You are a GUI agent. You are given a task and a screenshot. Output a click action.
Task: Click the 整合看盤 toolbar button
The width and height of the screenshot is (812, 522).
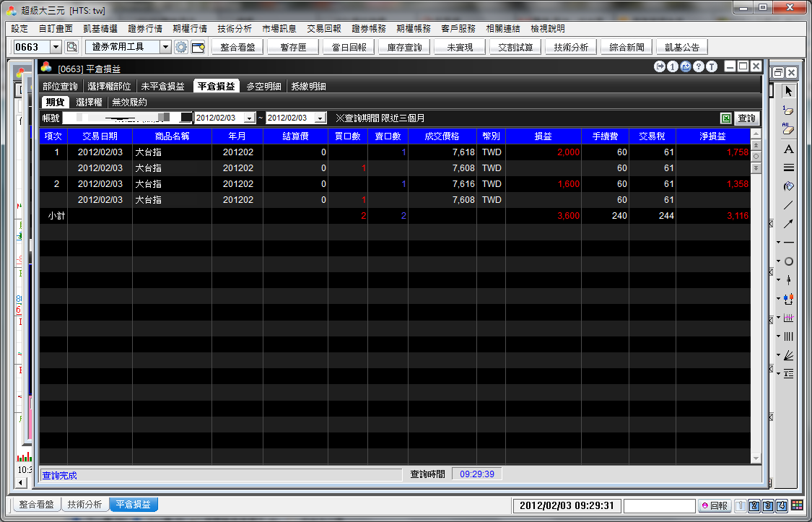[x=237, y=47]
